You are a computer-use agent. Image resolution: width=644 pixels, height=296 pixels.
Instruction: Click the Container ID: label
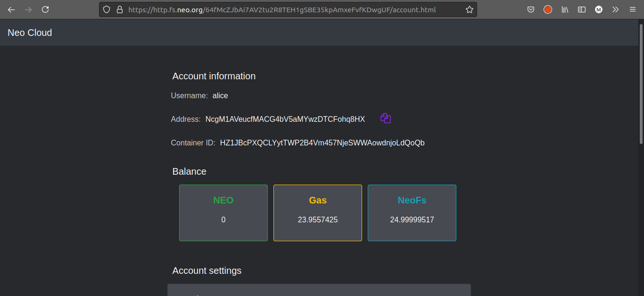(x=193, y=143)
